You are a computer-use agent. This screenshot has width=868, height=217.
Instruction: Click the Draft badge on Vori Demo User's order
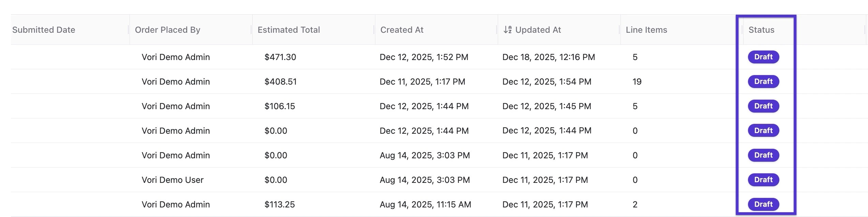(x=763, y=180)
